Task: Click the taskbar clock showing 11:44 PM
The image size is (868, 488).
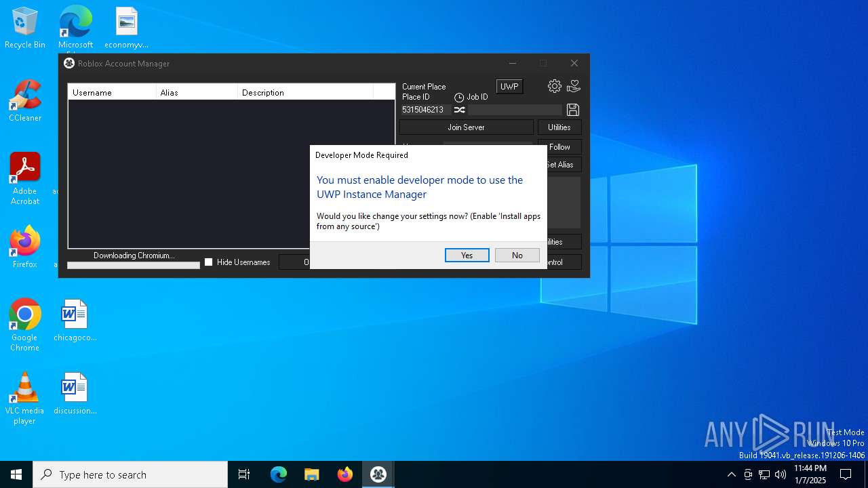Action: coord(810,474)
